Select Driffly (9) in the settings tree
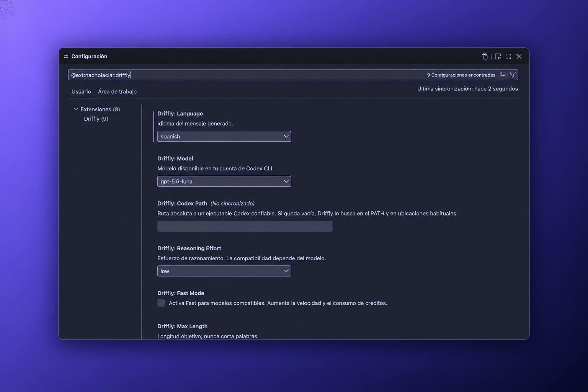Screen dimensions: 588x392 coord(96,119)
